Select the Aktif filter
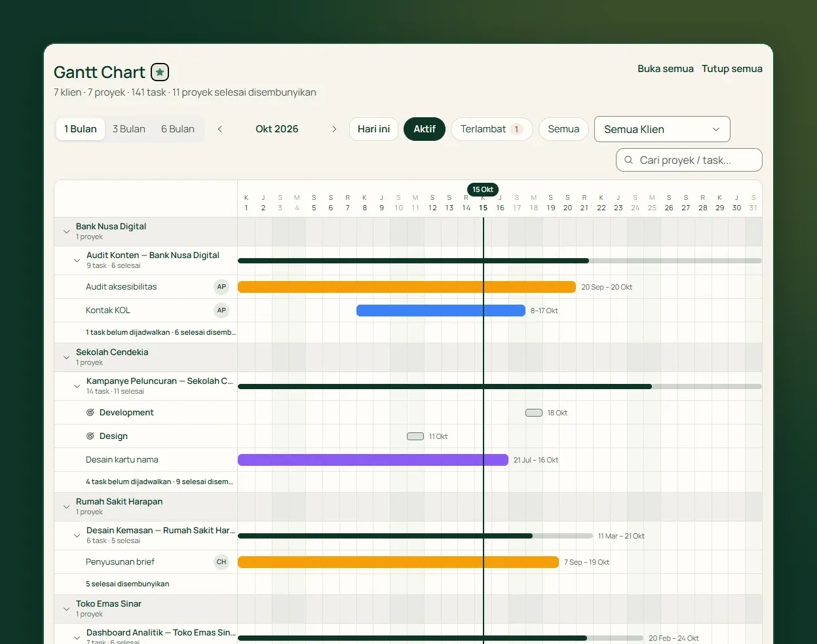817x644 pixels. pos(425,129)
